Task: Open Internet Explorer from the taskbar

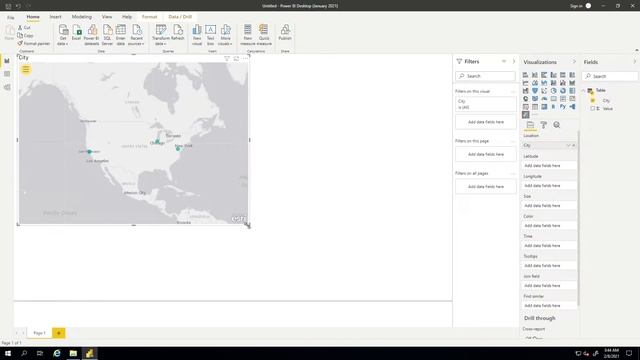Action: click(57, 353)
